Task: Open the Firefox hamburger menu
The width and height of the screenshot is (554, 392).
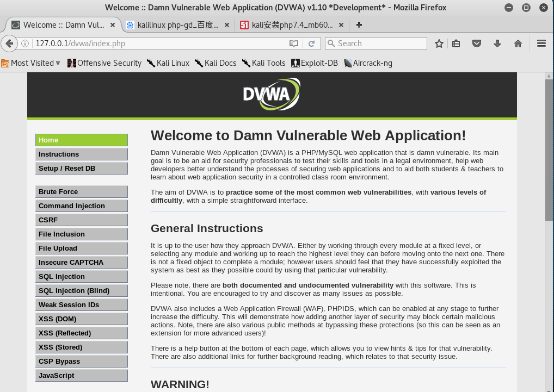Action: pyautogui.click(x=540, y=42)
